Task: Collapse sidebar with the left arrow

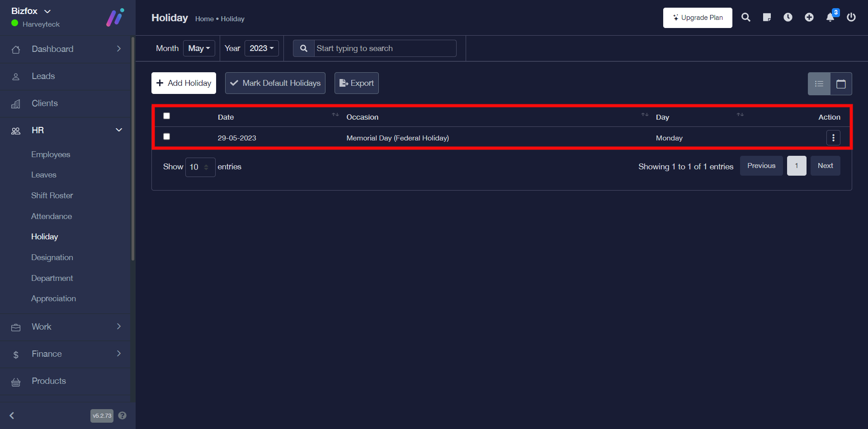Action: tap(12, 415)
